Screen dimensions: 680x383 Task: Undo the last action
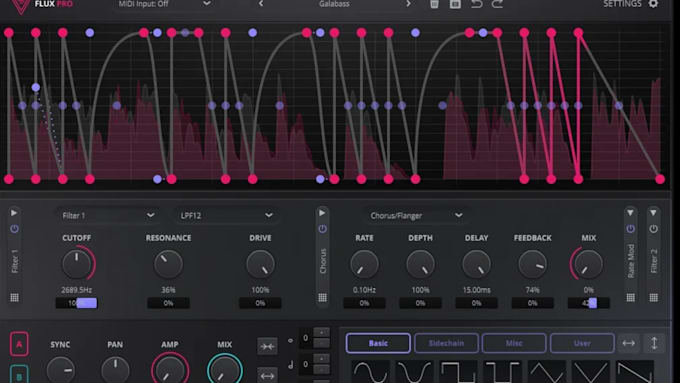point(476,4)
